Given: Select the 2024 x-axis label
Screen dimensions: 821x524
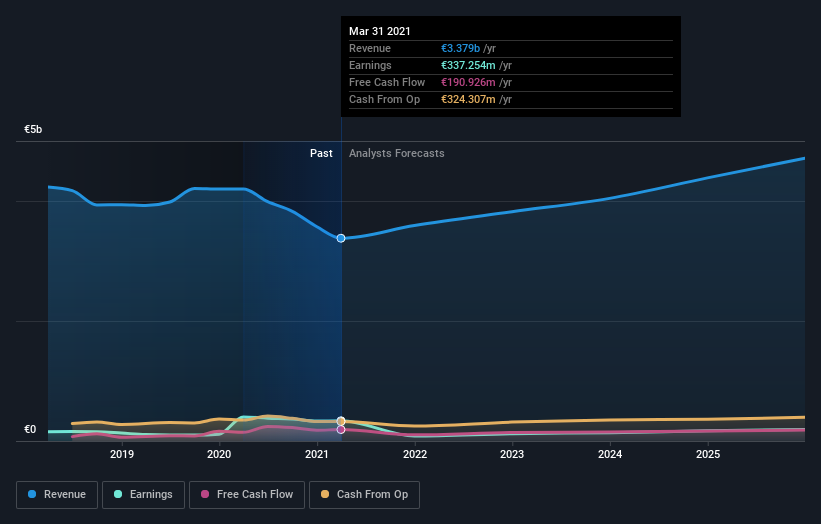Looking at the screenshot, I should pos(610,454).
